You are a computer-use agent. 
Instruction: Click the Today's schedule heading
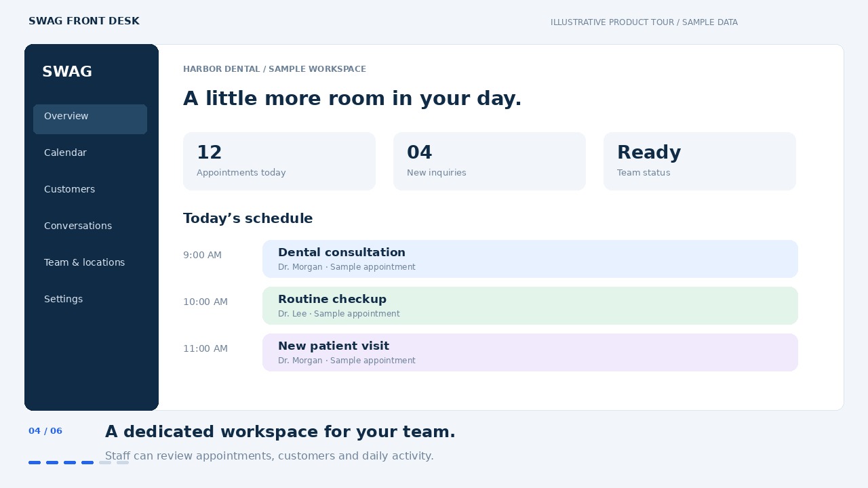coord(248,219)
